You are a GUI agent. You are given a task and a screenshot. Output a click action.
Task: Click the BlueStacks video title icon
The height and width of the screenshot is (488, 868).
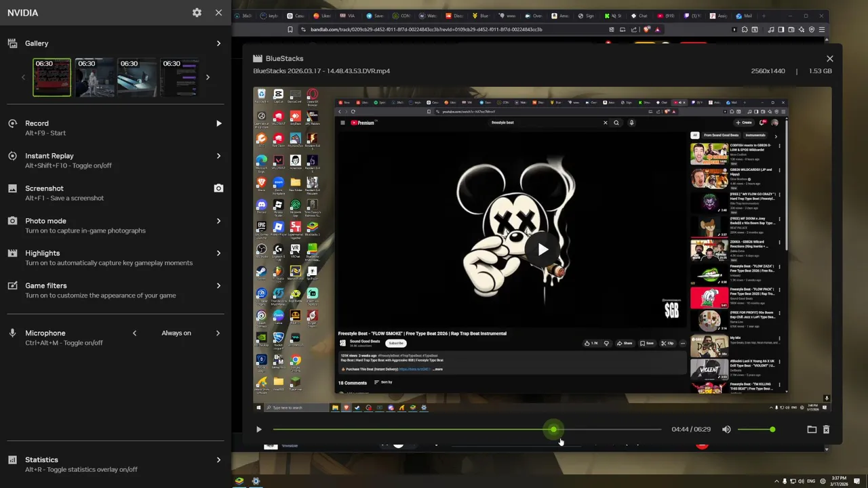tap(258, 58)
